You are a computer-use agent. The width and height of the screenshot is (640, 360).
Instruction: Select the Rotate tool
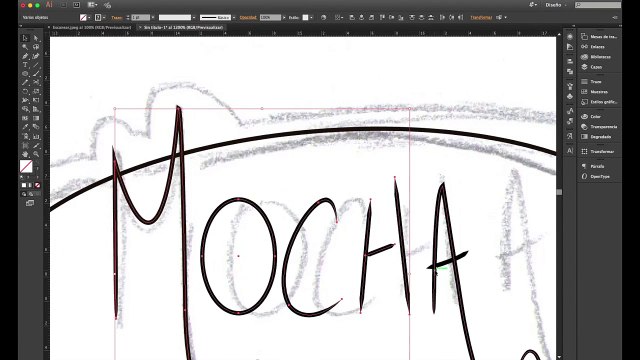coord(25,91)
